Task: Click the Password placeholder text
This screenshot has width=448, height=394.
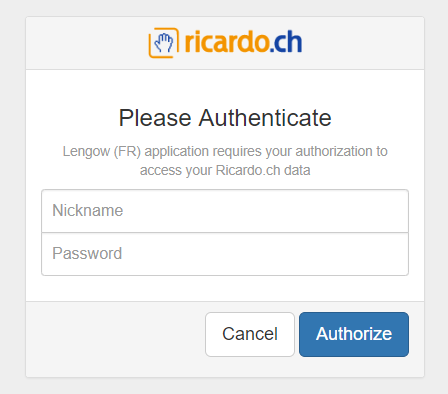Action: 87,253
